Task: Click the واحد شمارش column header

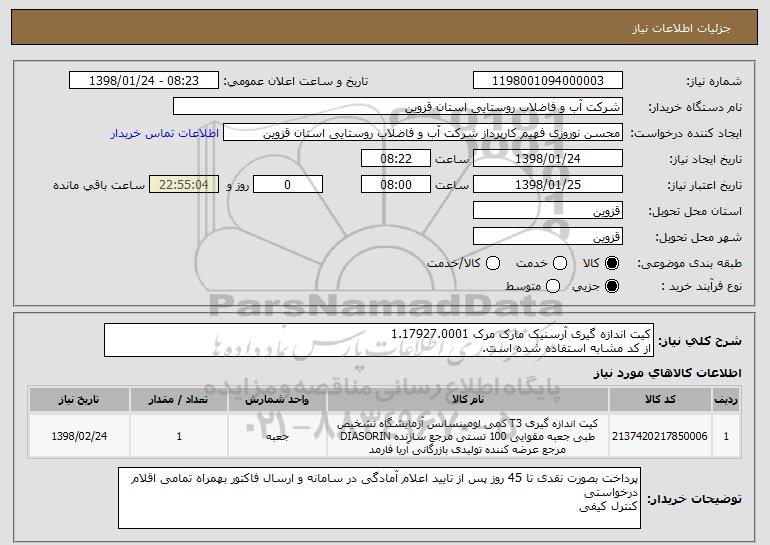Action: pyautogui.click(x=277, y=400)
